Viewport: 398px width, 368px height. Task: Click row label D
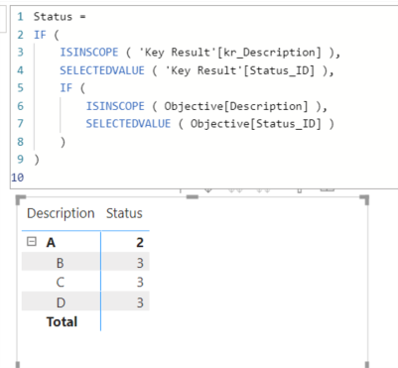60,303
